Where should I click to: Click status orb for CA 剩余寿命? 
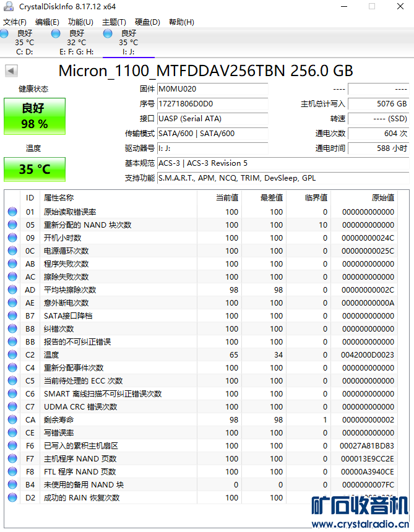click(12, 419)
